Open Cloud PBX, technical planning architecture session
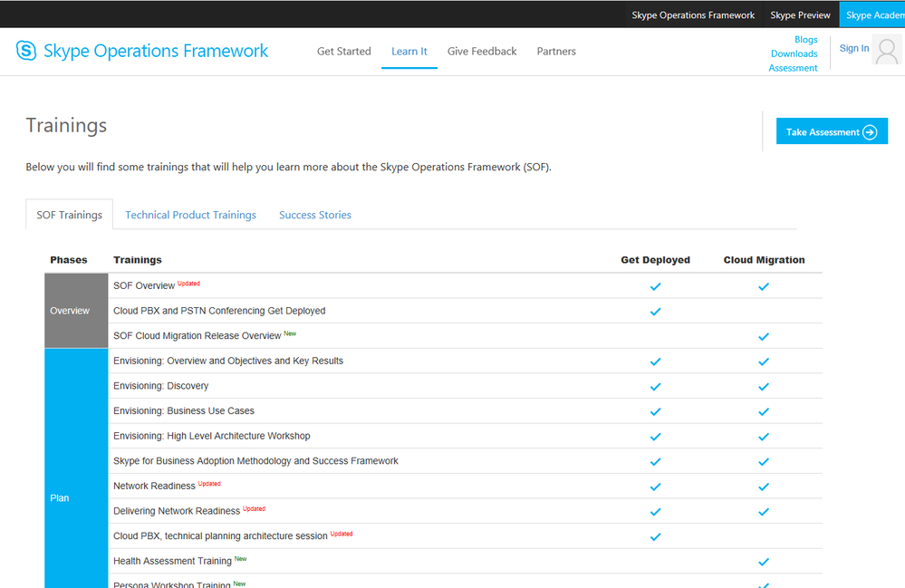The width and height of the screenshot is (905, 588). [220, 536]
